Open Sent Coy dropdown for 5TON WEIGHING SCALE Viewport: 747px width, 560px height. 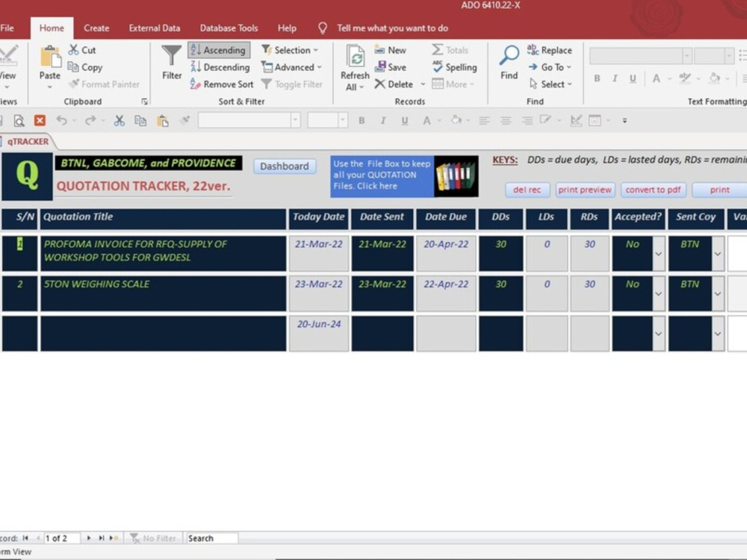point(718,293)
